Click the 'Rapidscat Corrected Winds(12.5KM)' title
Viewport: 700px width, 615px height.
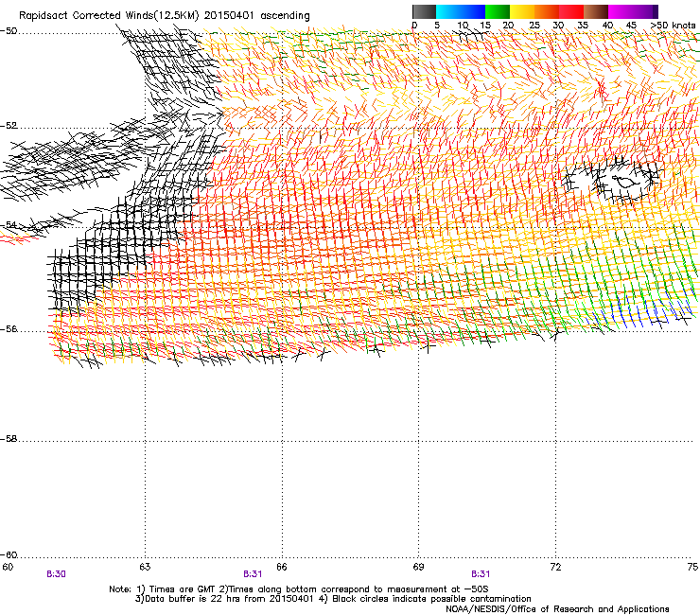click(109, 15)
